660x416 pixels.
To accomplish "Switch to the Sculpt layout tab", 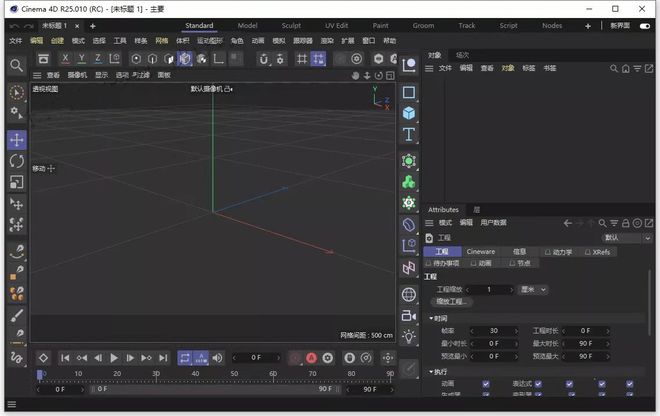I will click(x=291, y=25).
